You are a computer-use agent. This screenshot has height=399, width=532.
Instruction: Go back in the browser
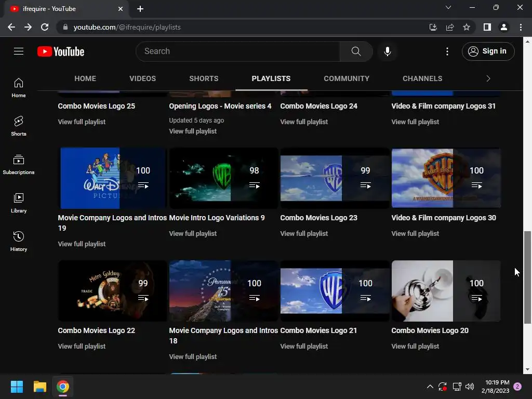(11, 27)
